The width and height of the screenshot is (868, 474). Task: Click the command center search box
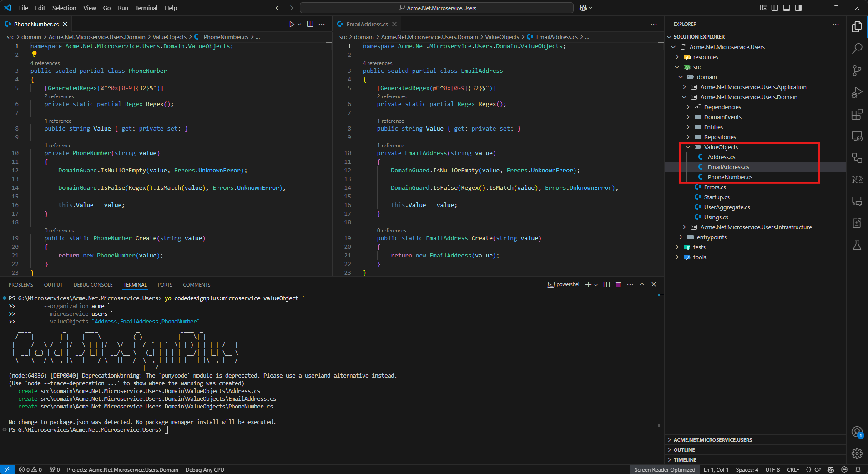[x=437, y=8]
